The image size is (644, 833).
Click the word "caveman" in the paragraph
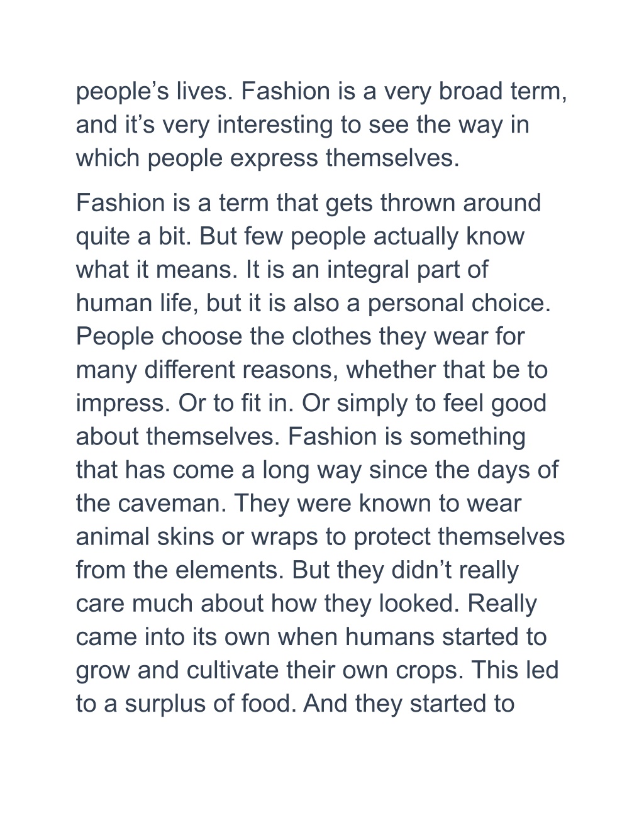click(x=170, y=504)
